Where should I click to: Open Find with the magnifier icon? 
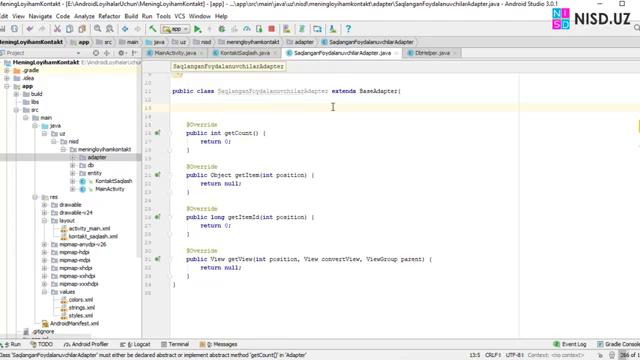pos(98,29)
